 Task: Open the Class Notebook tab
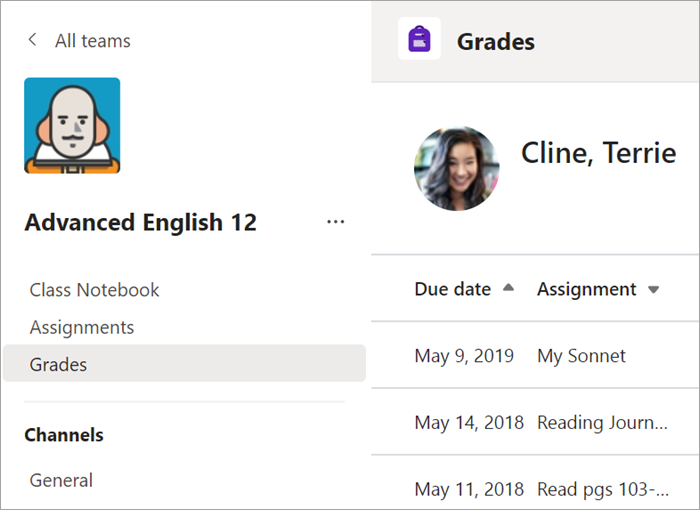point(94,290)
